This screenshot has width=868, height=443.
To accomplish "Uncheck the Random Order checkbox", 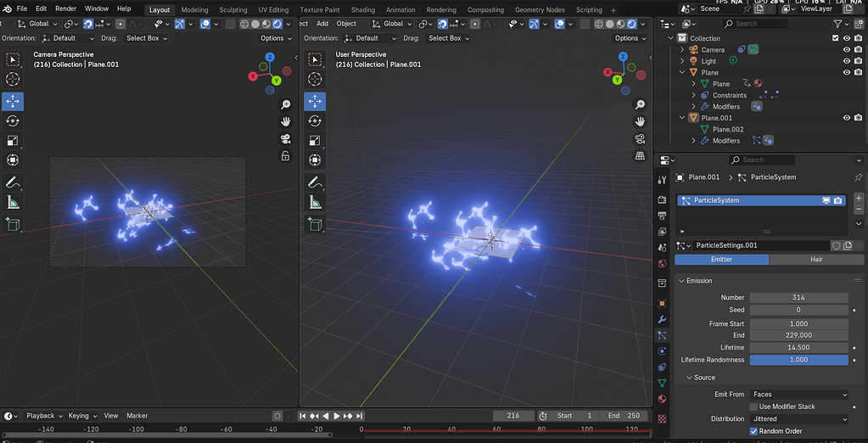I will (x=753, y=431).
